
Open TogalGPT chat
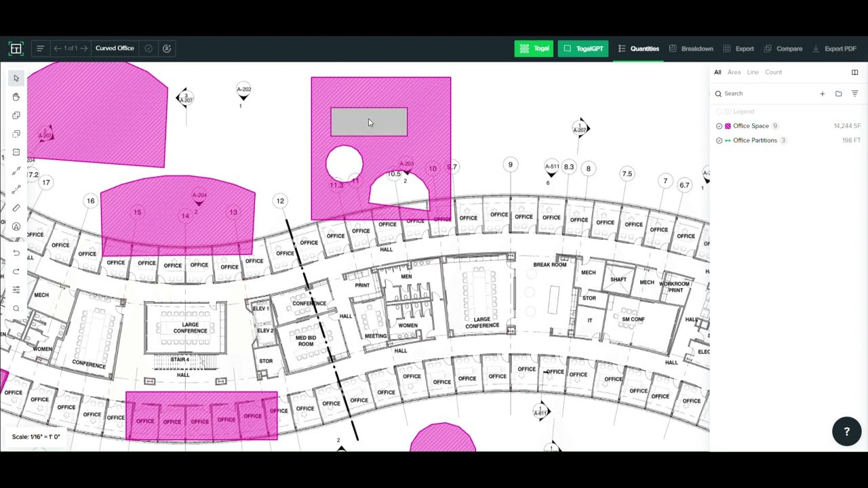(583, 49)
